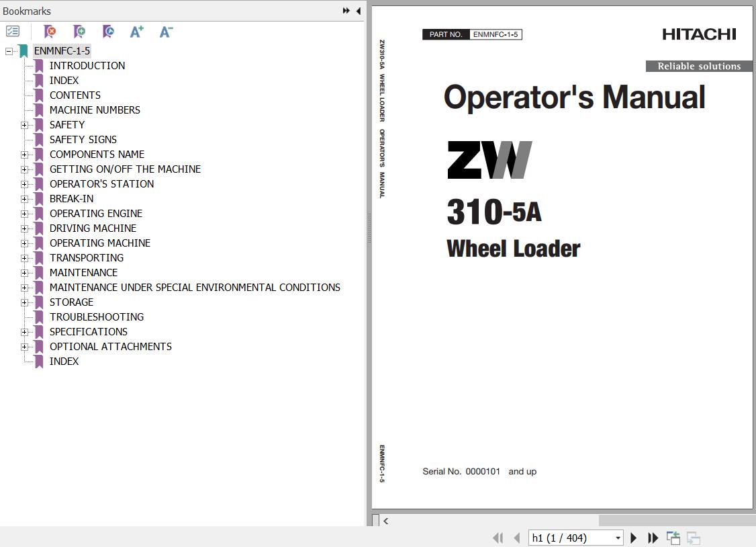Screen dimensions: 756x547
Task: Open the SAFETY SIGNS bookmark
Action: point(83,139)
